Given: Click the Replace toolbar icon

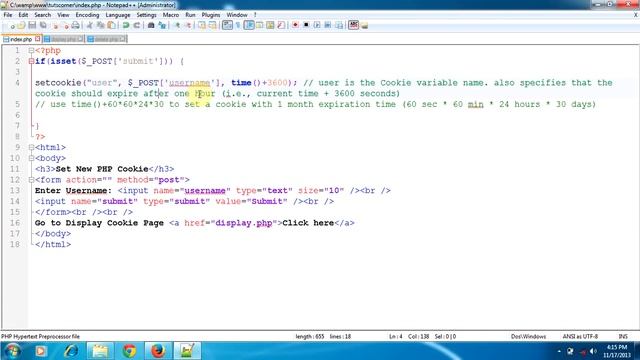Looking at the screenshot, I should [162, 25].
